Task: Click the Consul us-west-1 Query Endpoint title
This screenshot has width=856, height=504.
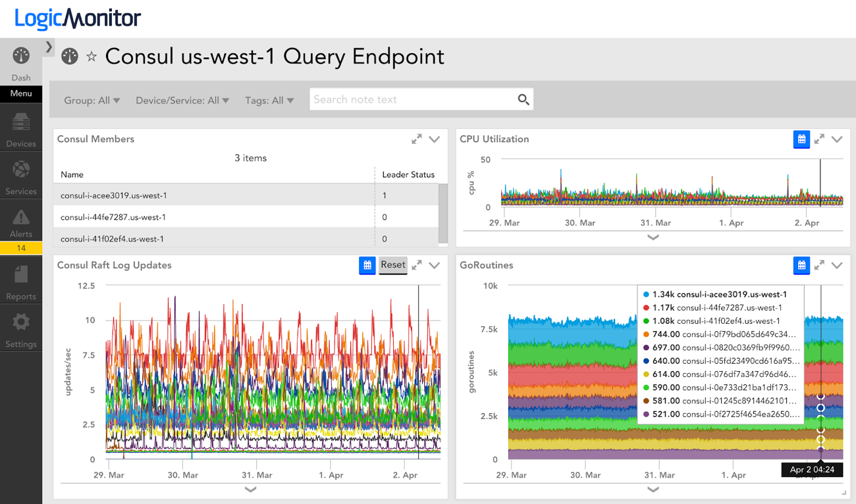Action: point(275,57)
